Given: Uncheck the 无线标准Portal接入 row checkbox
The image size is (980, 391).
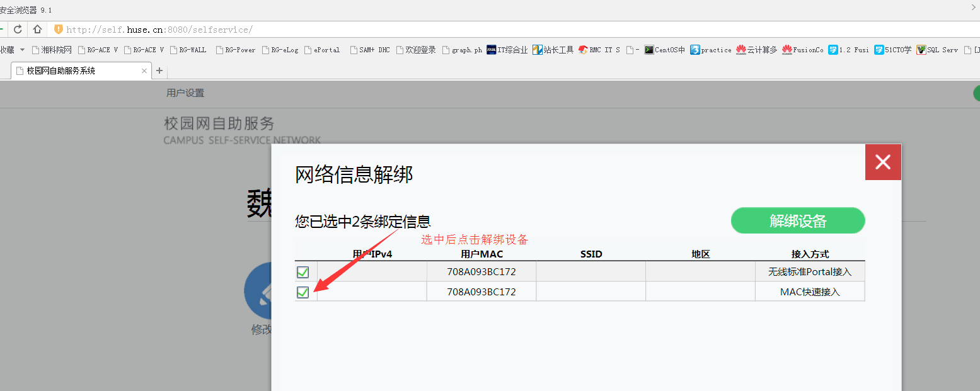Looking at the screenshot, I should (x=303, y=272).
